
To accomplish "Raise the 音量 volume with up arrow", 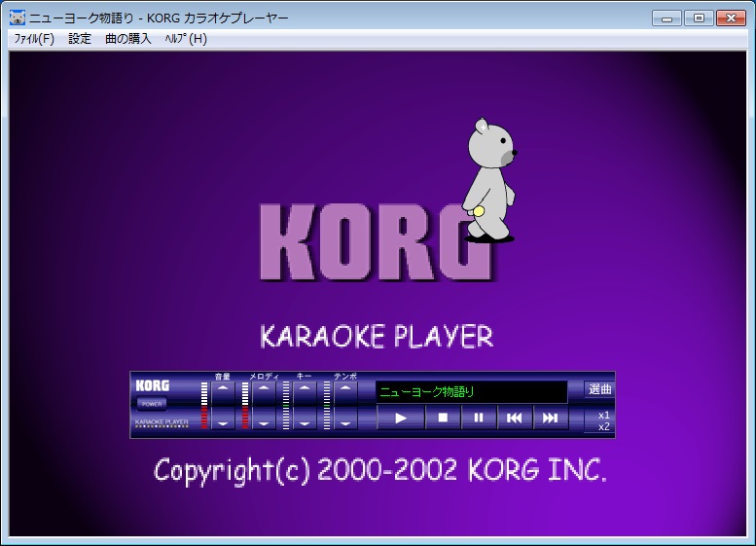I will pos(223,391).
